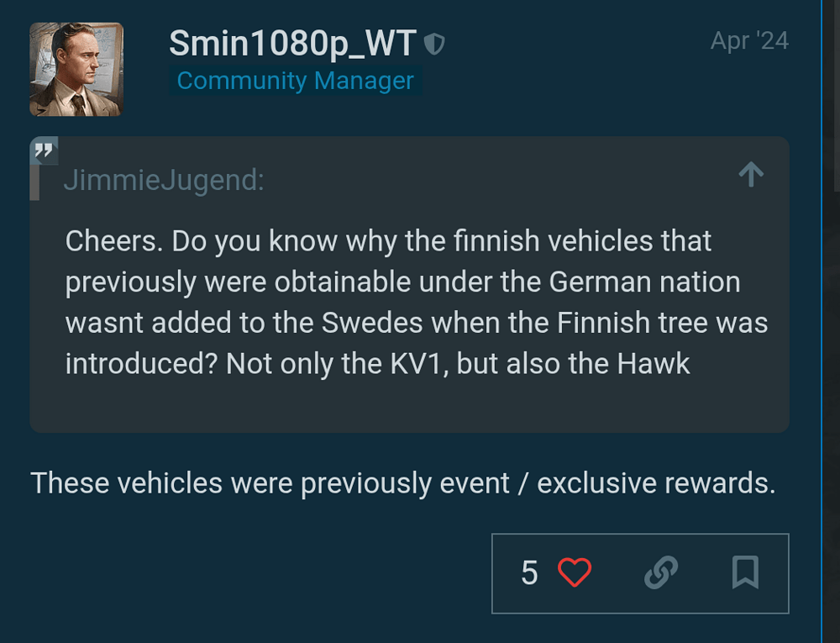The width and height of the screenshot is (840, 643).
Task: Click the moderator shield icon beside username
Action: [x=434, y=44]
